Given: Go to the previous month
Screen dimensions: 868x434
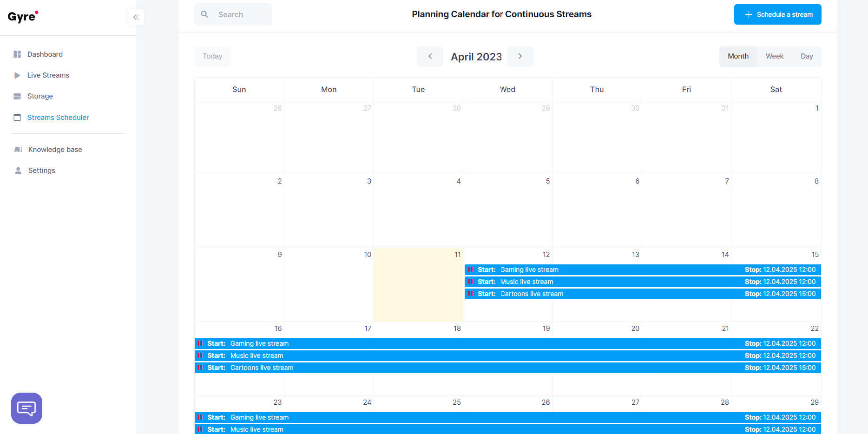Looking at the screenshot, I should pos(430,56).
